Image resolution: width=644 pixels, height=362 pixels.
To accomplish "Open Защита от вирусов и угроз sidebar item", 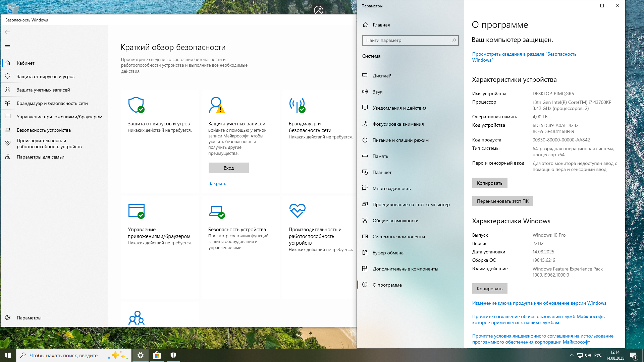I will [54, 76].
